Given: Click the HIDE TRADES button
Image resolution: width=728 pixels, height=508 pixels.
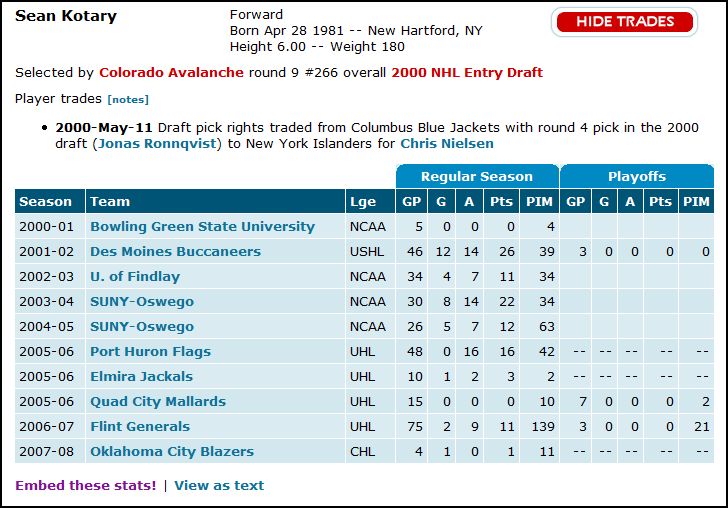Looking at the screenshot, I should (x=624, y=21).
